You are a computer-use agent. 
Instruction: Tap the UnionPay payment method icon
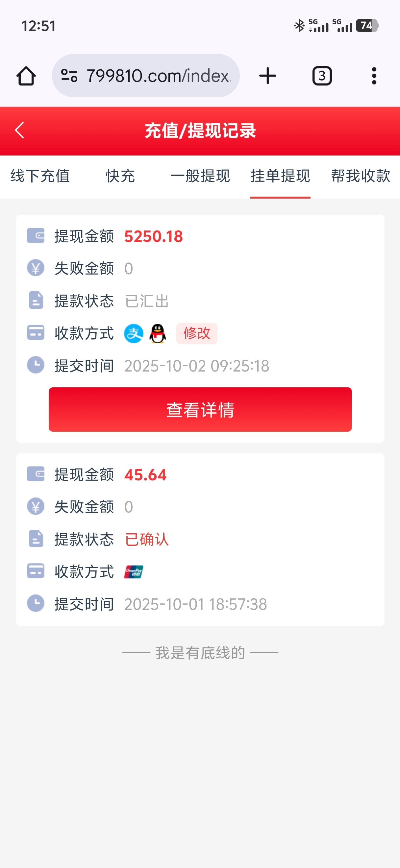coord(134,572)
